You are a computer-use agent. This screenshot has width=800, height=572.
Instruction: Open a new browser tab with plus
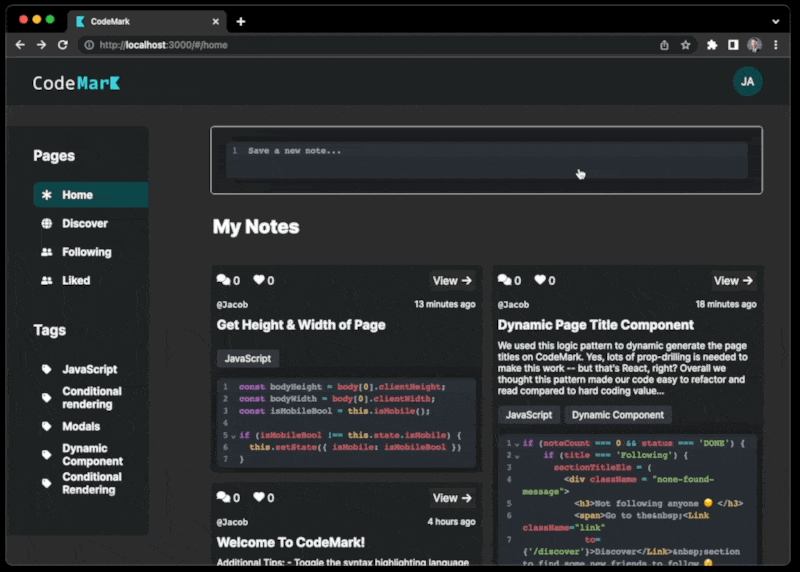pyautogui.click(x=241, y=21)
